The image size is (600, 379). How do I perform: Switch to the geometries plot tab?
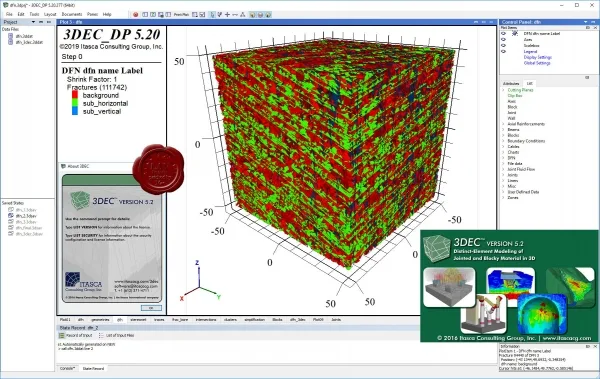[100, 320]
